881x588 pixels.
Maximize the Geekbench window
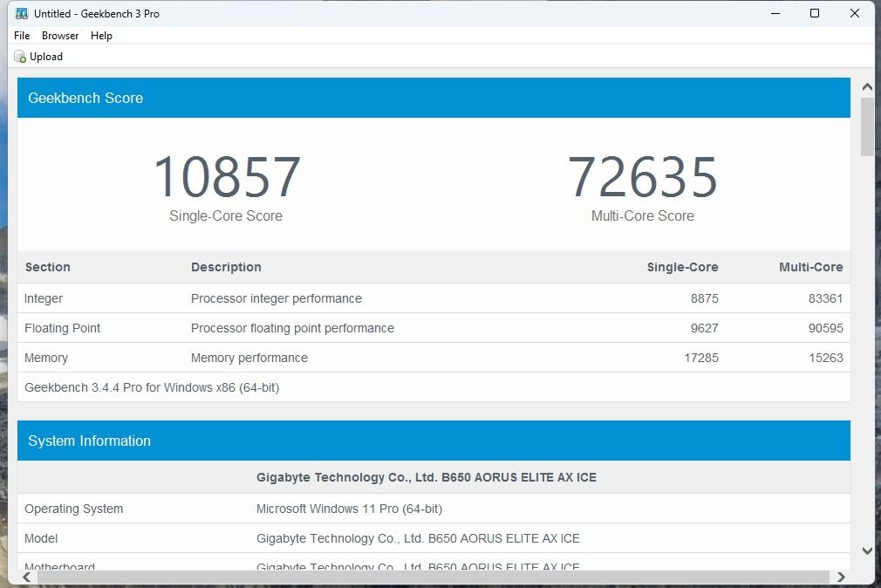pos(815,13)
